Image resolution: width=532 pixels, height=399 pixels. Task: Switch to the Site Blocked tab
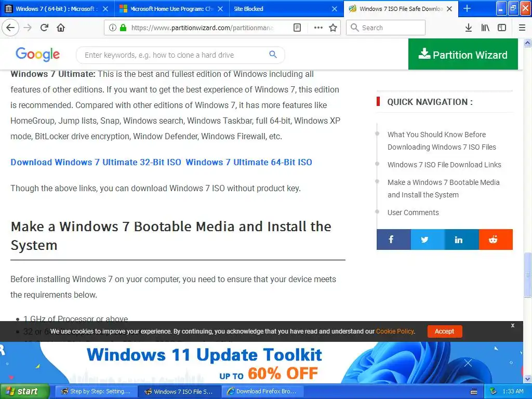[287, 9]
